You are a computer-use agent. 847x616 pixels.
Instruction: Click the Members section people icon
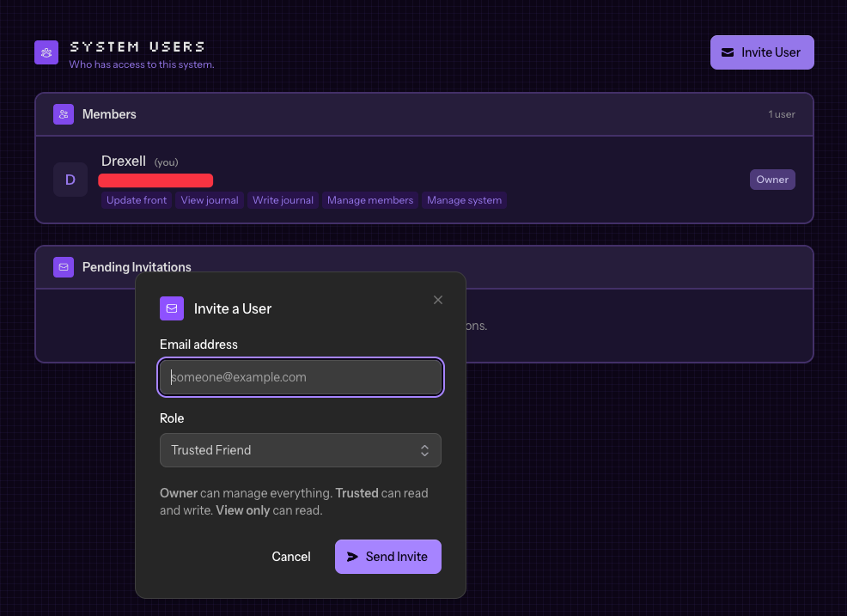pos(64,114)
